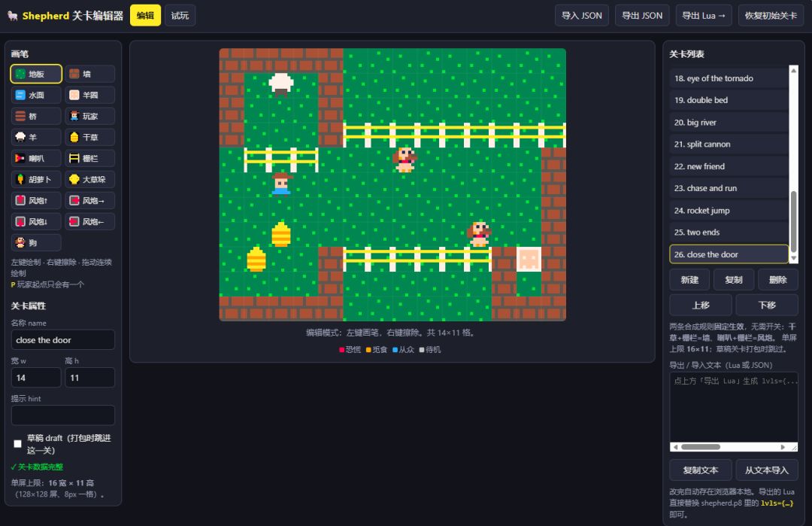This screenshot has height=526, width=812.
Task: Choose the 栅栏 fence brush
Action: pos(90,159)
